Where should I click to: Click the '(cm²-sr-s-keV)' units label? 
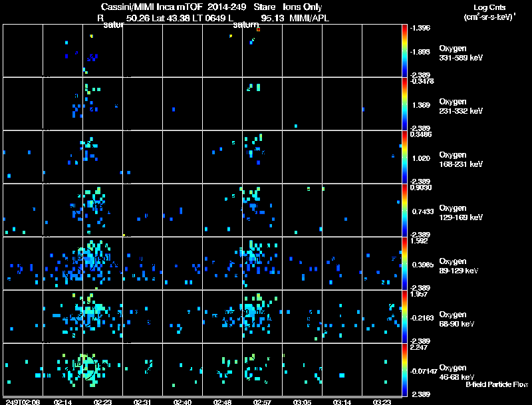[489, 17]
